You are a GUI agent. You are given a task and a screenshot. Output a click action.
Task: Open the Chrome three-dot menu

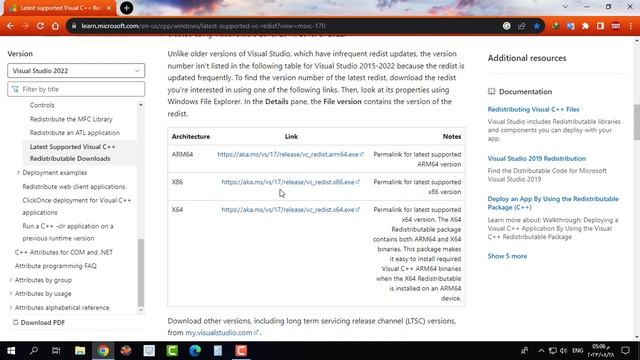631,26
